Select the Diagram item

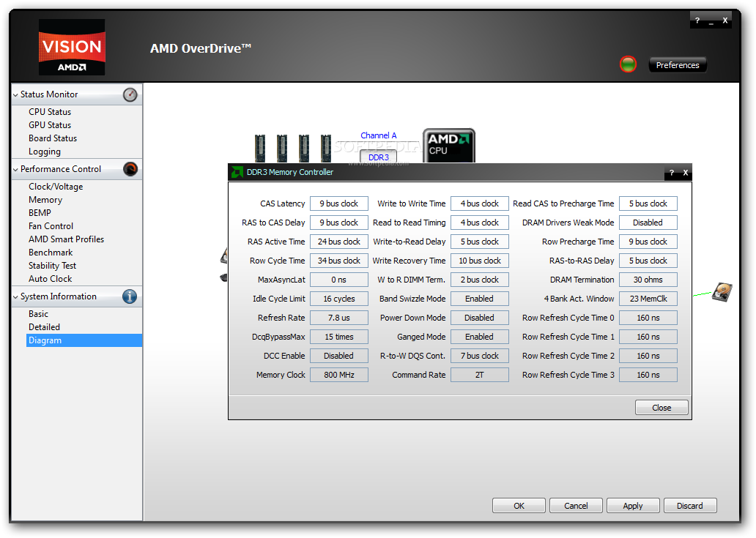point(84,340)
